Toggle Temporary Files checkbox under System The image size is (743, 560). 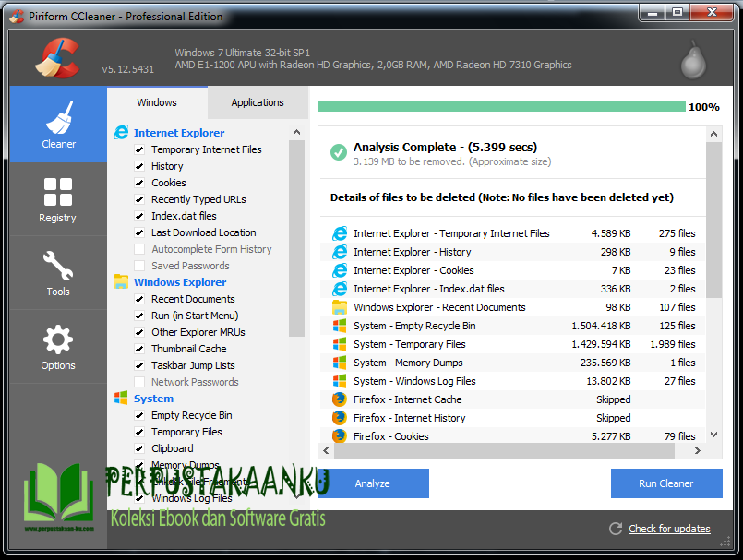click(x=139, y=432)
